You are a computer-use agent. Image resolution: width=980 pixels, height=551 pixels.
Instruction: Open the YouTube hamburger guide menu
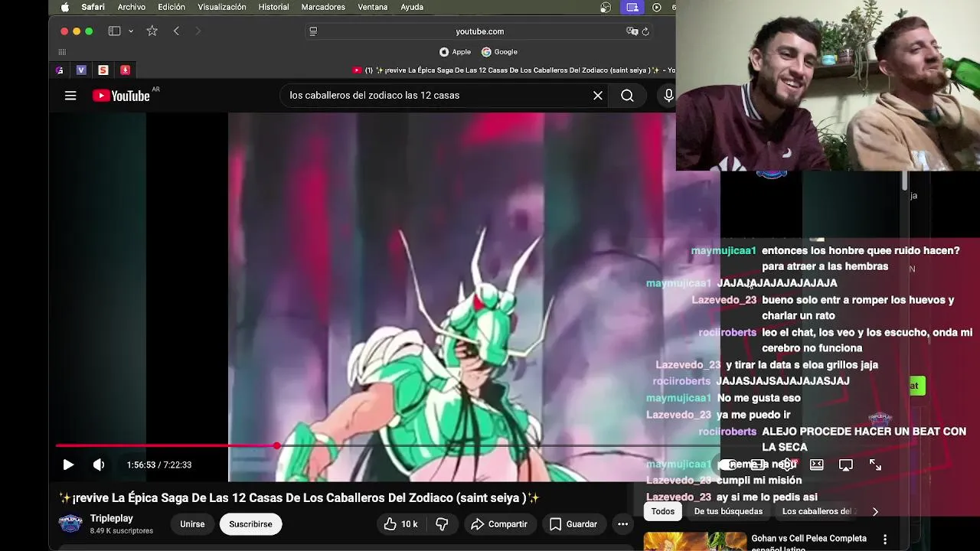point(70,96)
